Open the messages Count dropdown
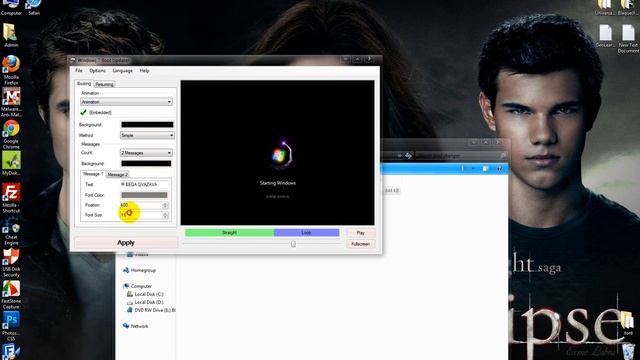The width and height of the screenshot is (640, 360). coord(146,153)
